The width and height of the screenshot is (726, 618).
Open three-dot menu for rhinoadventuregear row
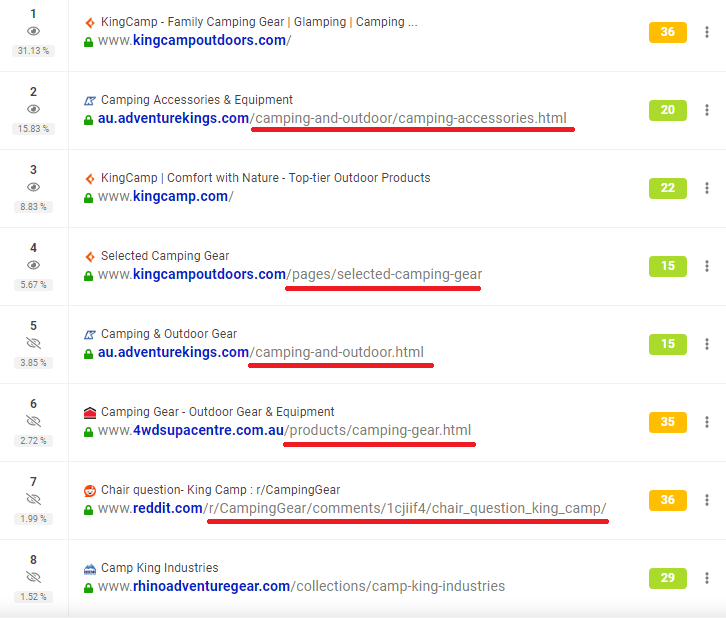pos(707,578)
